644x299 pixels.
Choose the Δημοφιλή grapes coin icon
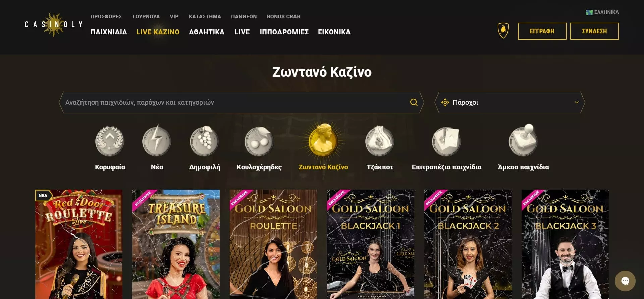204,141
